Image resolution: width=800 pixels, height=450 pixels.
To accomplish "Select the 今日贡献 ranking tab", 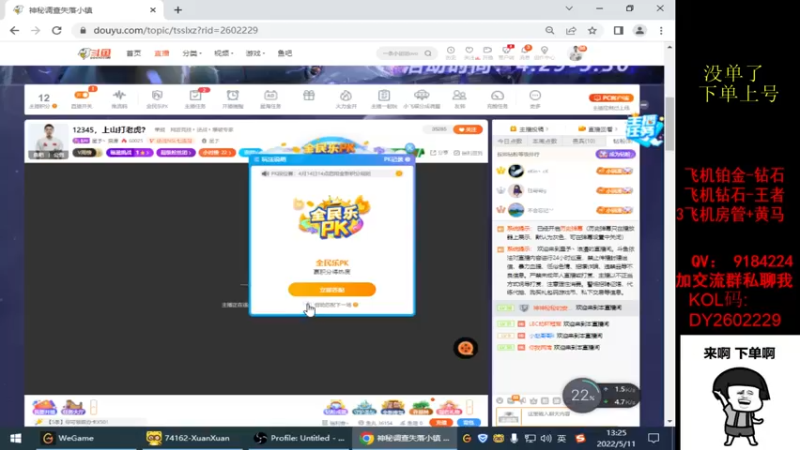I will pos(510,141).
